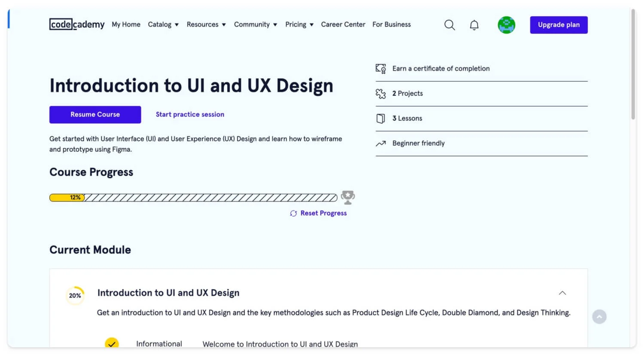Open the notifications bell

point(474,25)
